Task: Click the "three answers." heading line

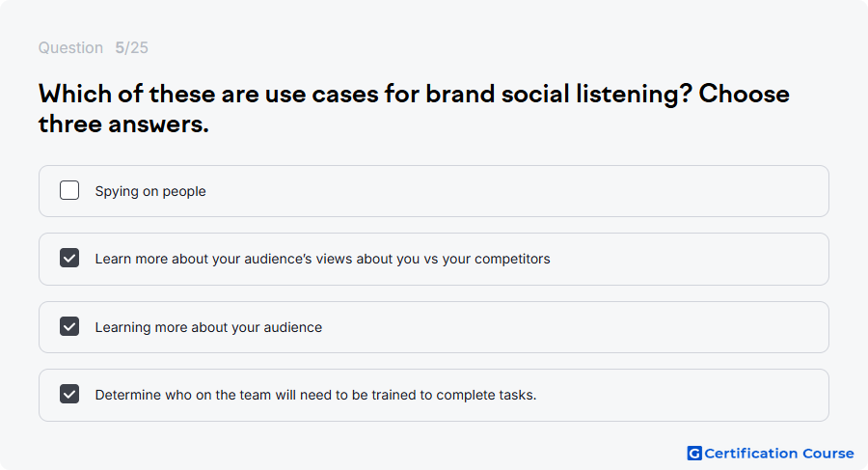Action: (x=123, y=124)
